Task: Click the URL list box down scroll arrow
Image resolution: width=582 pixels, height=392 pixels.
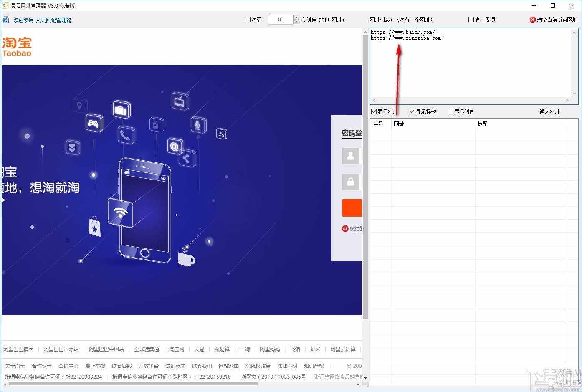Action: [x=574, y=94]
